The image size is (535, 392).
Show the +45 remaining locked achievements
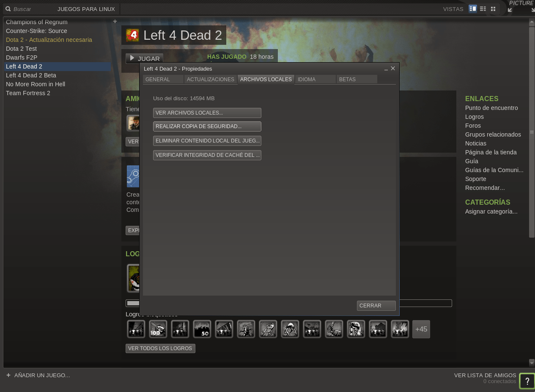(421, 329)
